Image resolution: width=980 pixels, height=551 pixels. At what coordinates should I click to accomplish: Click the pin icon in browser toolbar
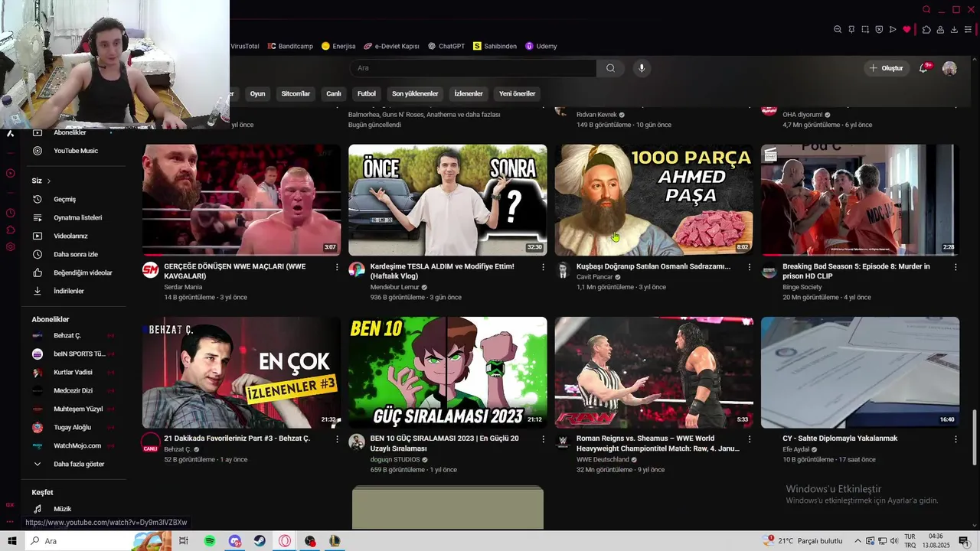tap(851, 29)
